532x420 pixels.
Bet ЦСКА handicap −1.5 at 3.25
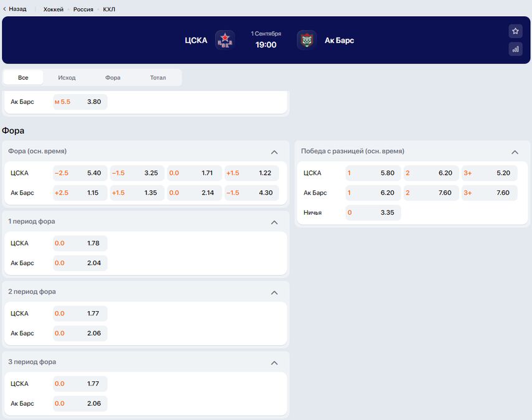tap(137, 173)
